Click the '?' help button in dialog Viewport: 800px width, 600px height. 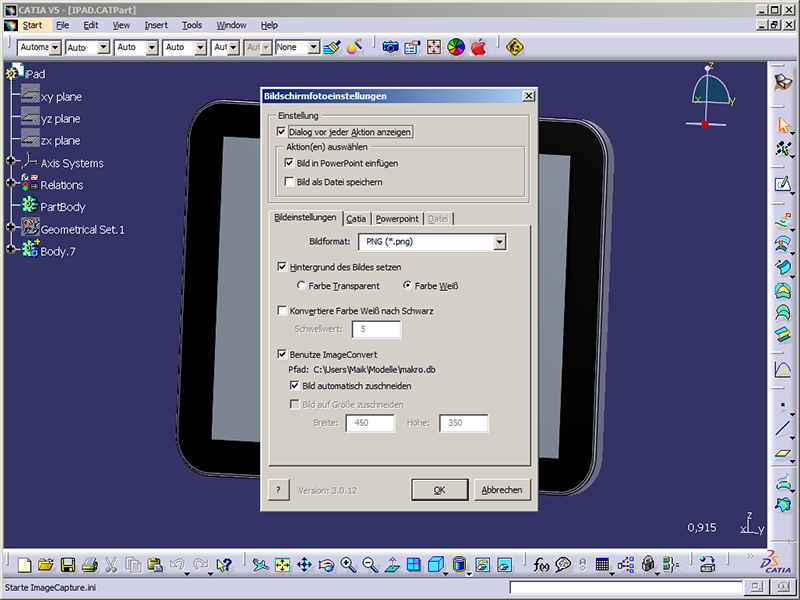[x=279, y=490]
